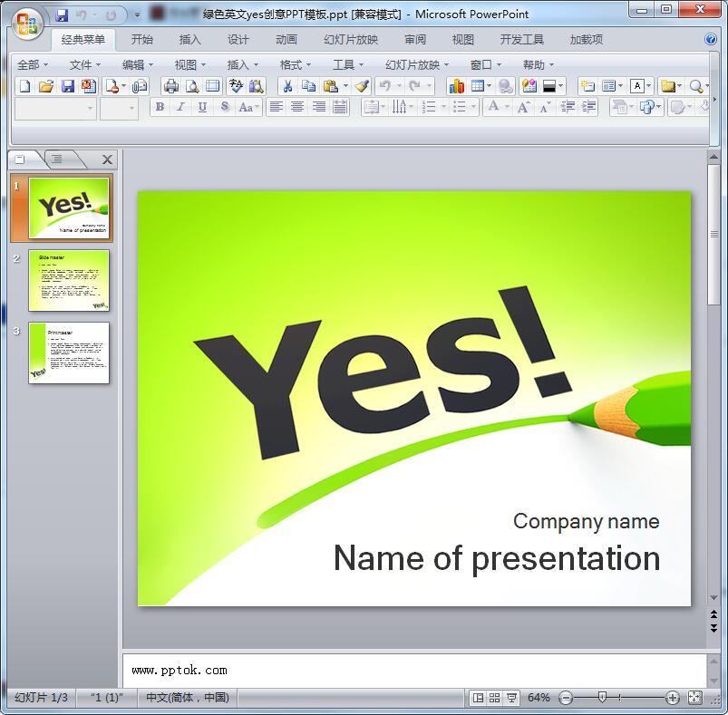This screenshot has height=715, width=728.
Task: Go to previous slide double-arrow button
Action: tap(714, 614)
